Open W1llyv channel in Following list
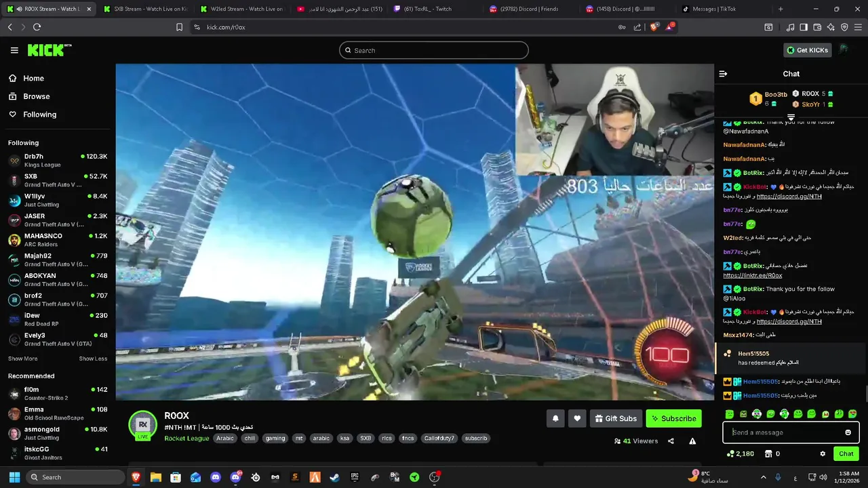Image resolution: width=868 pixels, height=488 pixels. pos(58,200)
